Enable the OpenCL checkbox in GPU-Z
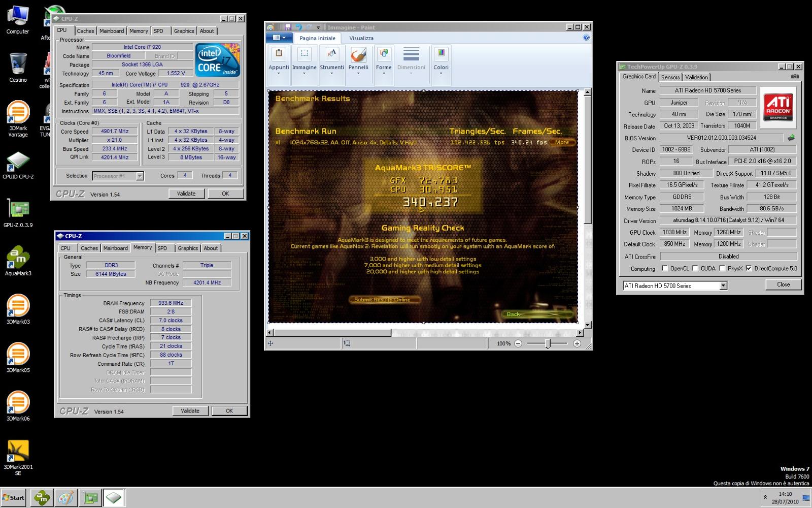Viewport: 812px width, 508px height. coord(664,268)
